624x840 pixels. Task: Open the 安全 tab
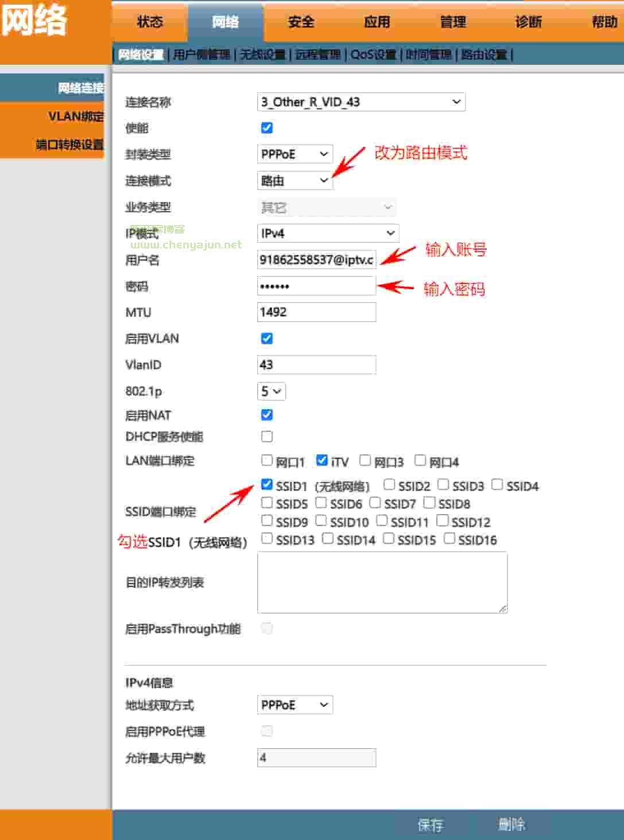[x=301, y=22]
